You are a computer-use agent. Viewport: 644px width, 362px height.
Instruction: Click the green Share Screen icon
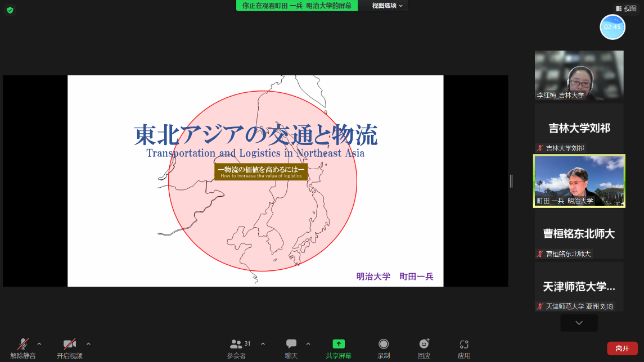338,344
